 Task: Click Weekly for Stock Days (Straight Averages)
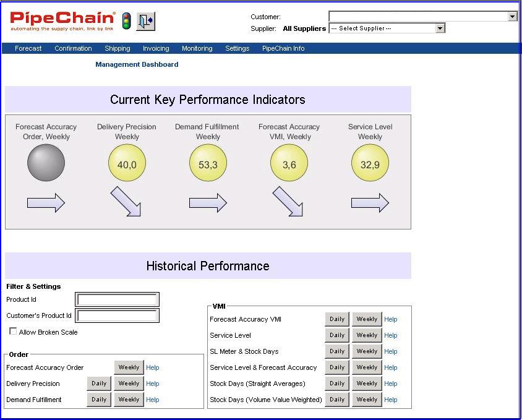pos(367,384)
